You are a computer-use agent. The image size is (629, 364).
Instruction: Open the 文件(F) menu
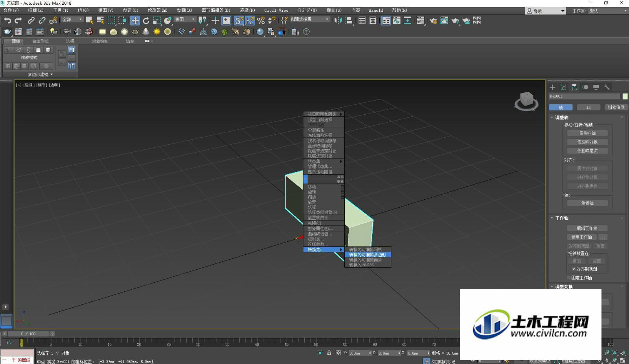[x=11, y=10]
